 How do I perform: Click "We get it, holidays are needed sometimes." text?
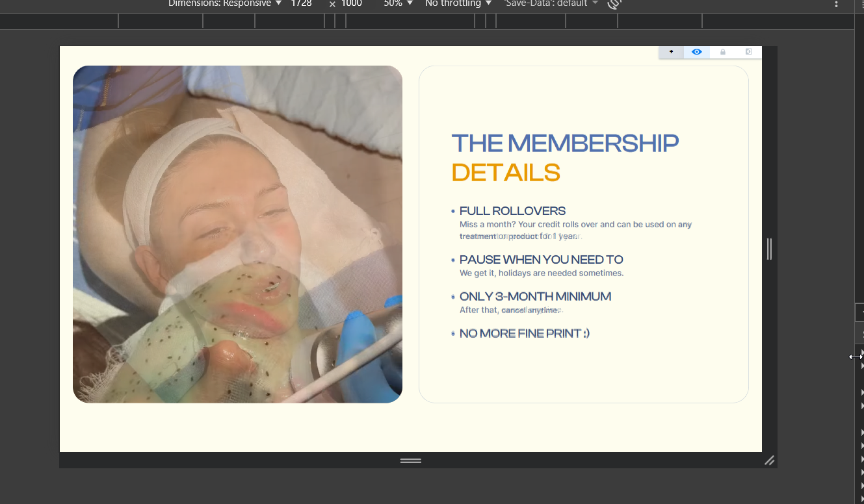pyautogui.click(x=542, y=273)
